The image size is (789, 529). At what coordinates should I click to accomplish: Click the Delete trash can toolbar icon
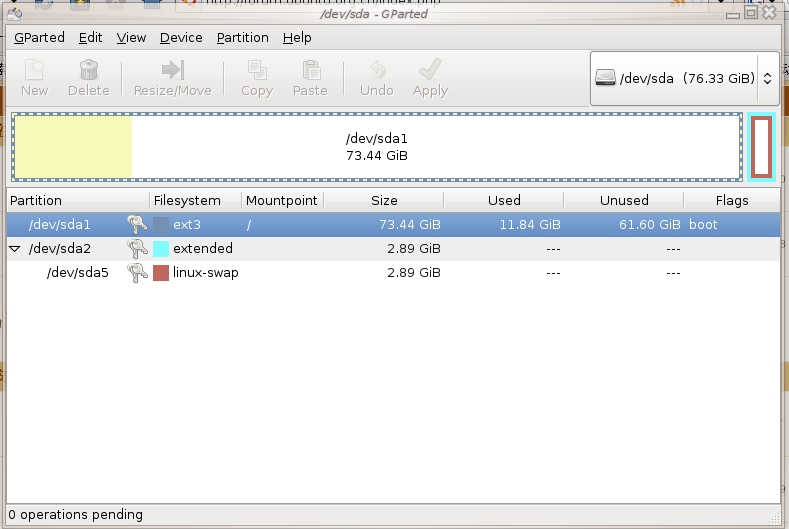coord(89,70)
